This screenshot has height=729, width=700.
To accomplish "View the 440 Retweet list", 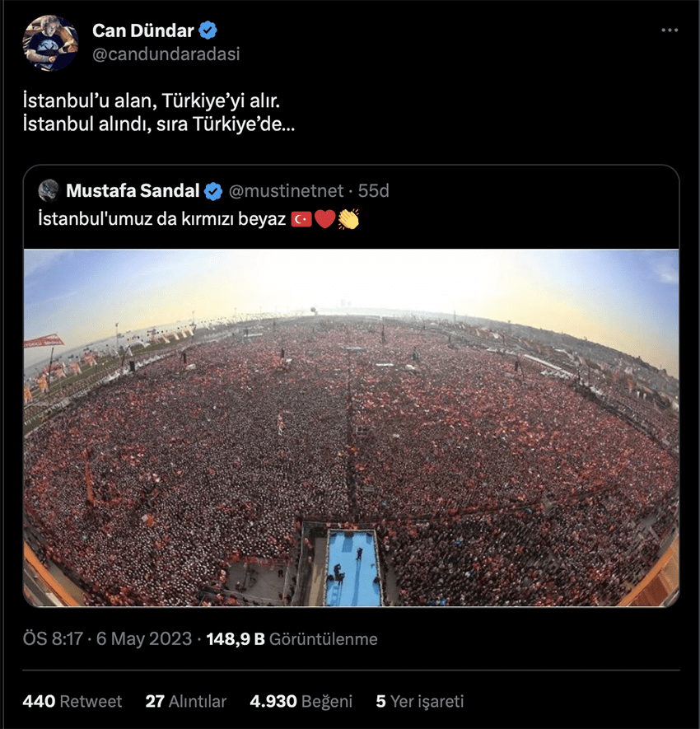I will click(x=72, y=701).
